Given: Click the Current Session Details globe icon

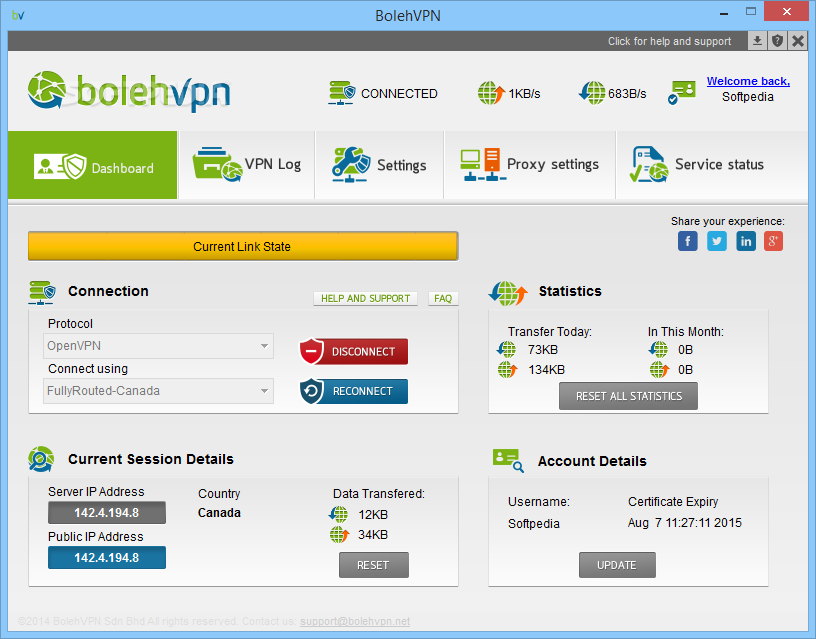Looking at the screenshot, I should pyautogui.click(x=41, y=459).
